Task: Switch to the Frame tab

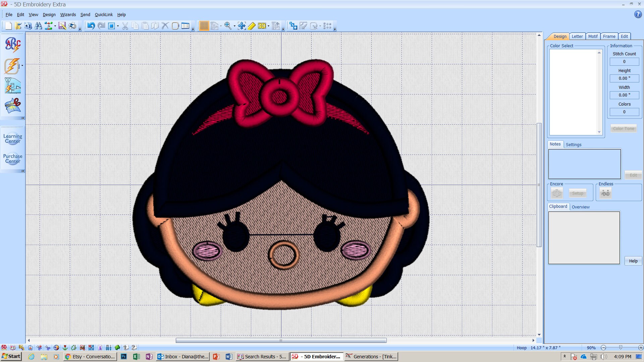Action: [609, 36]
